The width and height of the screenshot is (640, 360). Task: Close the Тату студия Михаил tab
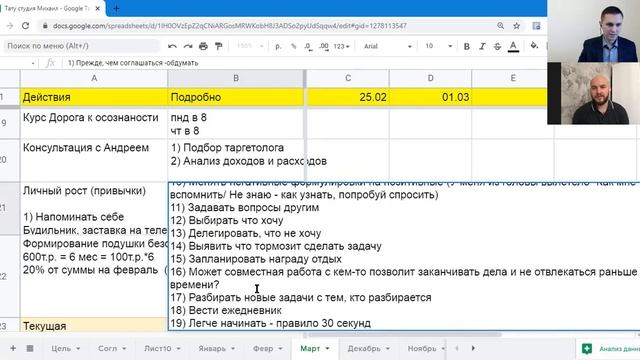pos(98,8)
